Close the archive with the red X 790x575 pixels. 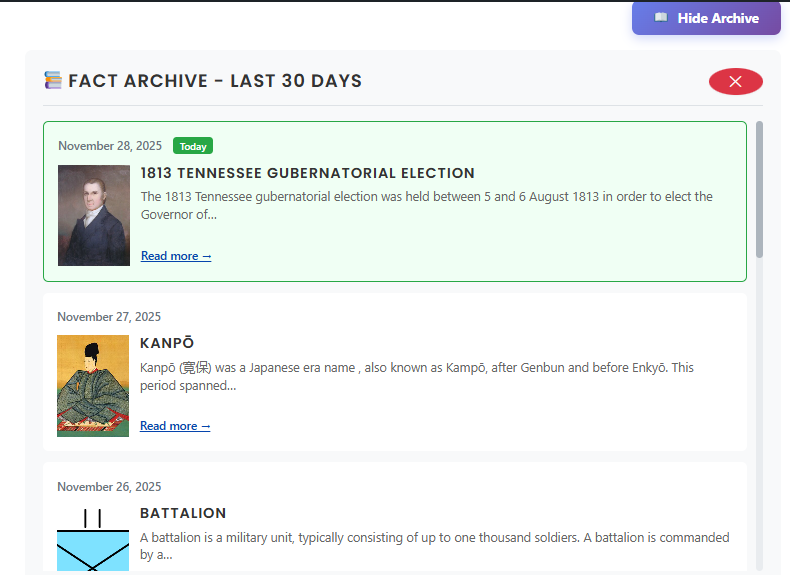point(735,81)
